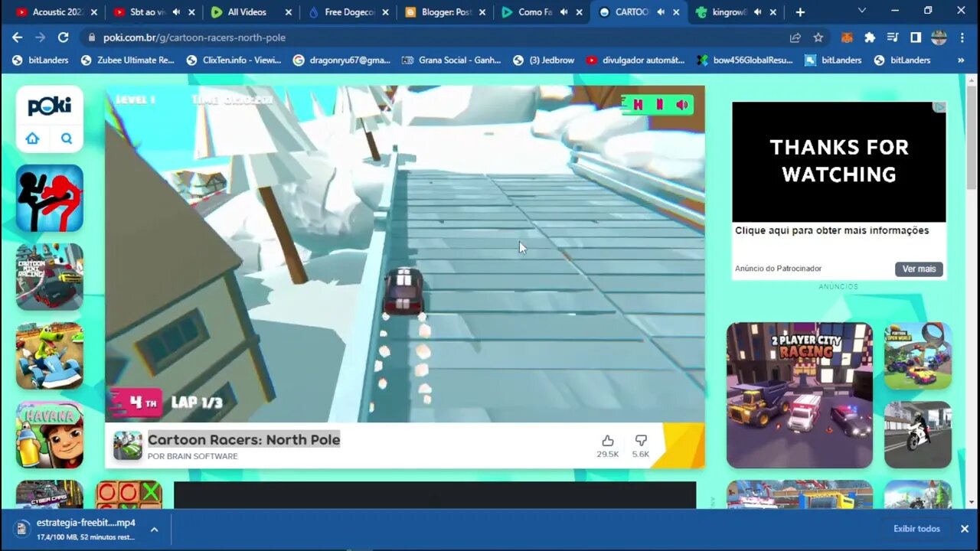Open (3) Jedbrow bookmark
The height and width of the screenshot is (551, 980).
[544, 60]
